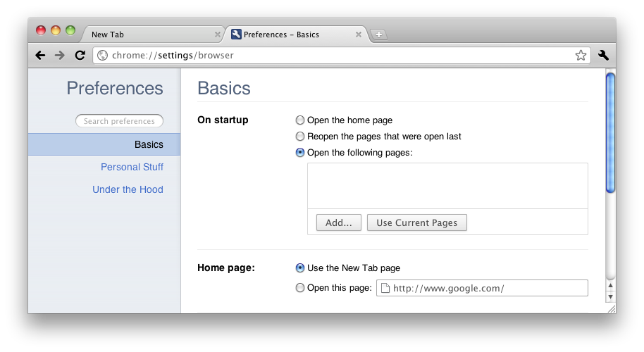This screenshot has height=352, width=644.
Task: Open the Personal Stuff section
Action: click(132, 167)
